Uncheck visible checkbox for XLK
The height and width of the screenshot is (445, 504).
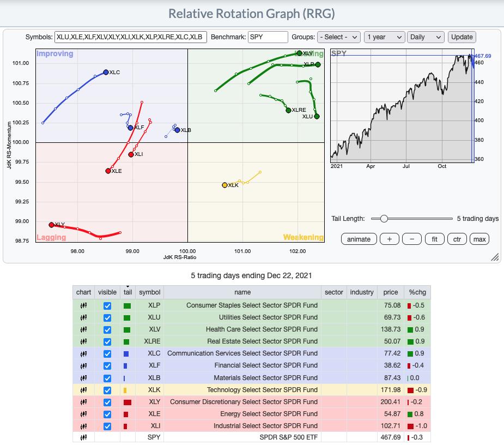(x=107, y=390)
